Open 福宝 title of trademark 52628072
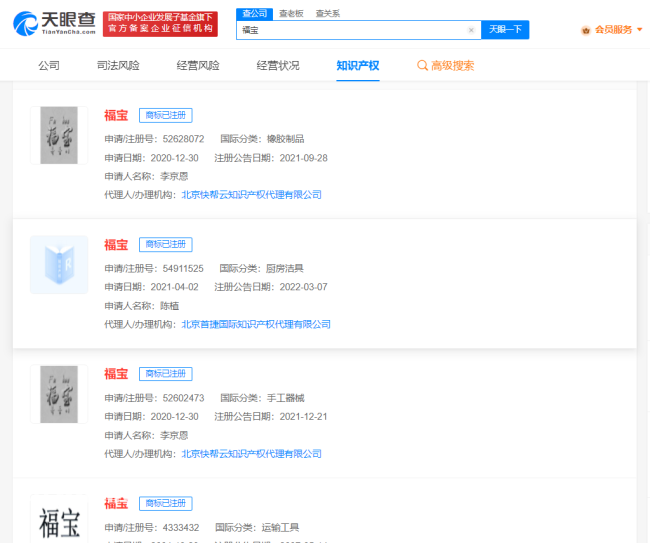This screenshot has height=543, width=650. pyautogui.click(x=116, y=115)
